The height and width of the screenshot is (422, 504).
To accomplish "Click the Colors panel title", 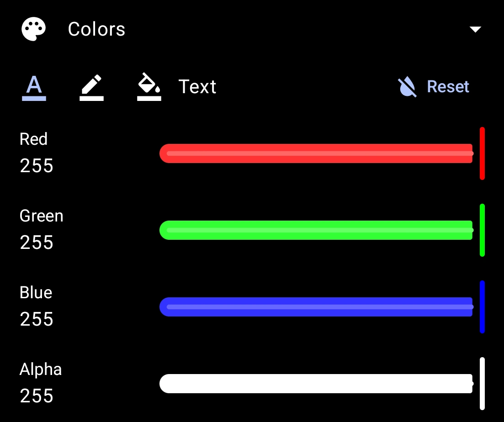I will (96, 28).
